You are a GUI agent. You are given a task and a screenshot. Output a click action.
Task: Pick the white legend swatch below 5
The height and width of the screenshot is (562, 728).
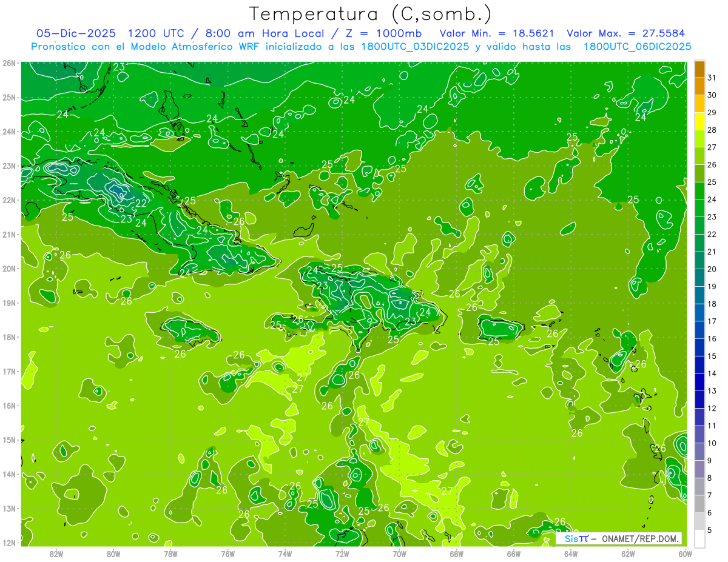point(699,538)
